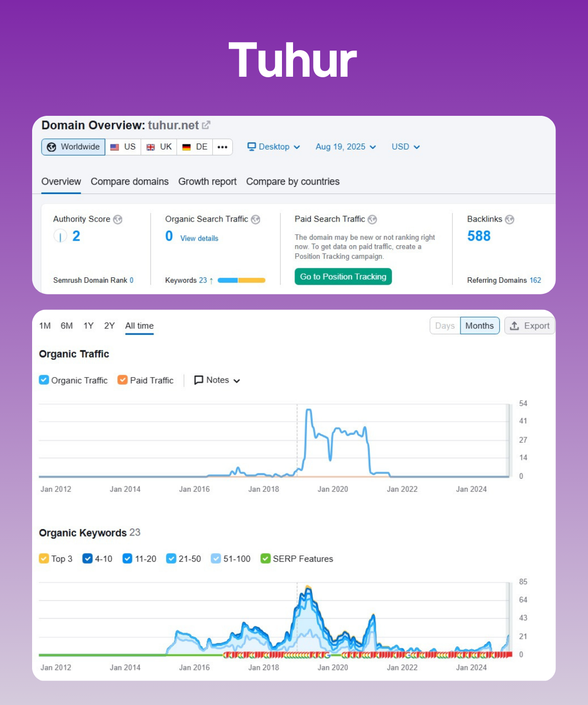Open the three-dots more countries menu
Screen dimensions: 588x705
click(x=222, y=147)
